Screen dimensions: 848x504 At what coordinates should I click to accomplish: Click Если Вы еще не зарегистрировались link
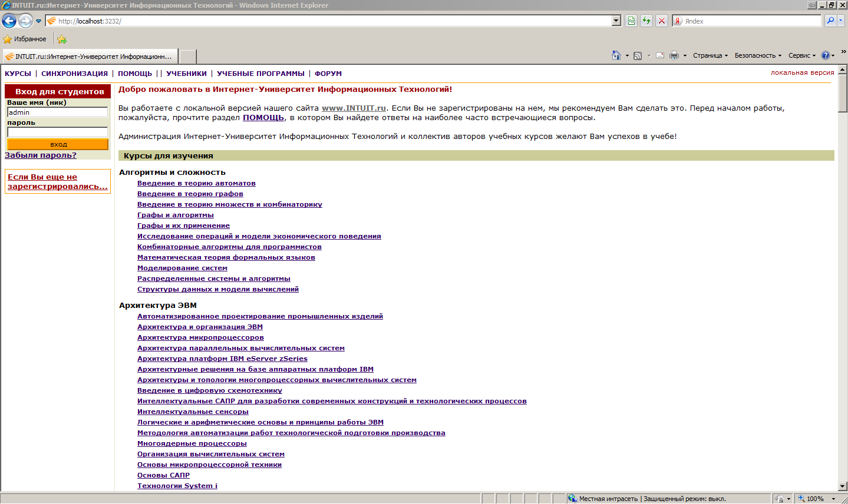(x=58, y=181)
